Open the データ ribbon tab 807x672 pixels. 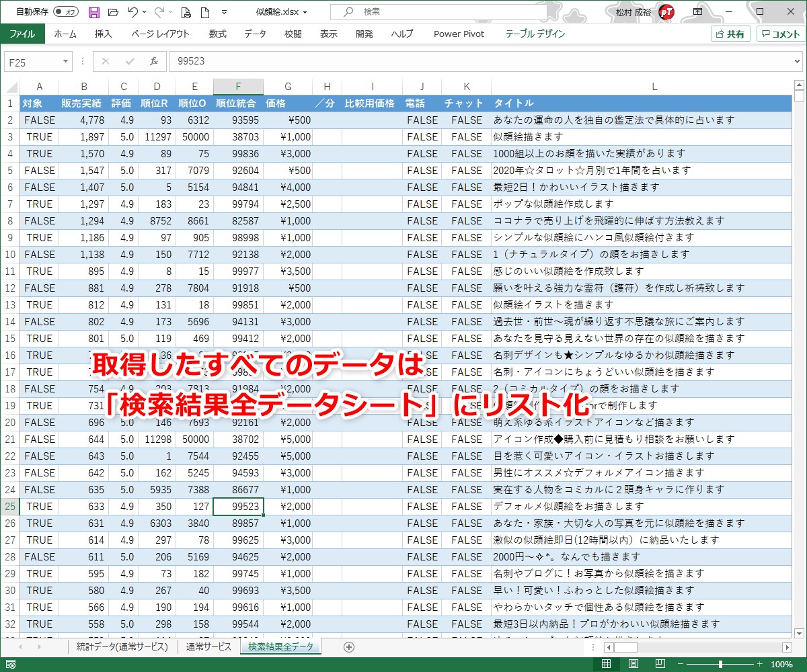255,34
